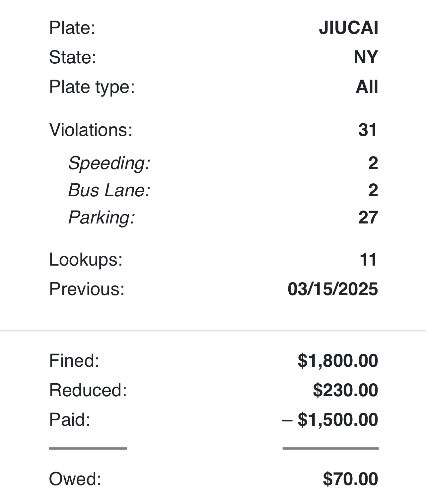This screenshot has height=504, width=426.
Task: Click the plate type value All
Action: click(x=367, y=87)
